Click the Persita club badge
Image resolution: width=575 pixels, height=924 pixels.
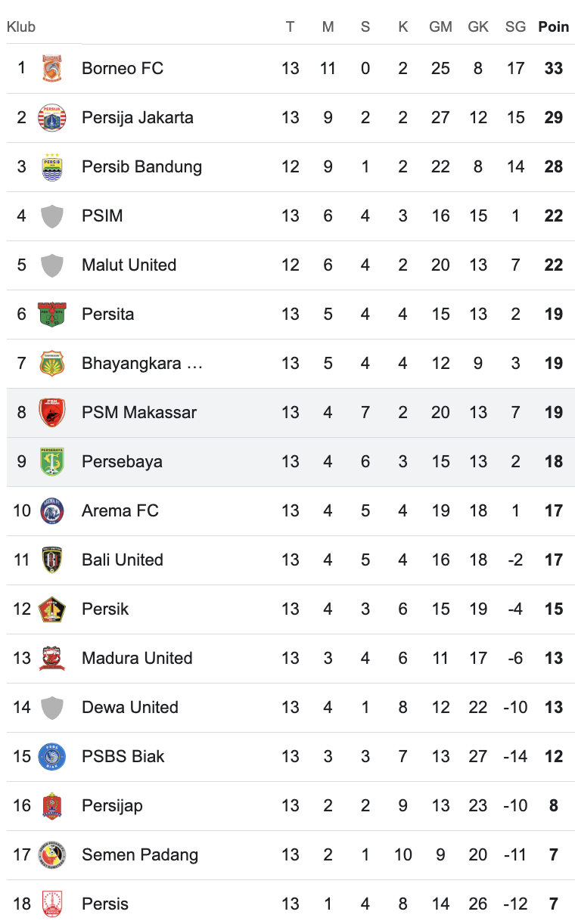52,314
